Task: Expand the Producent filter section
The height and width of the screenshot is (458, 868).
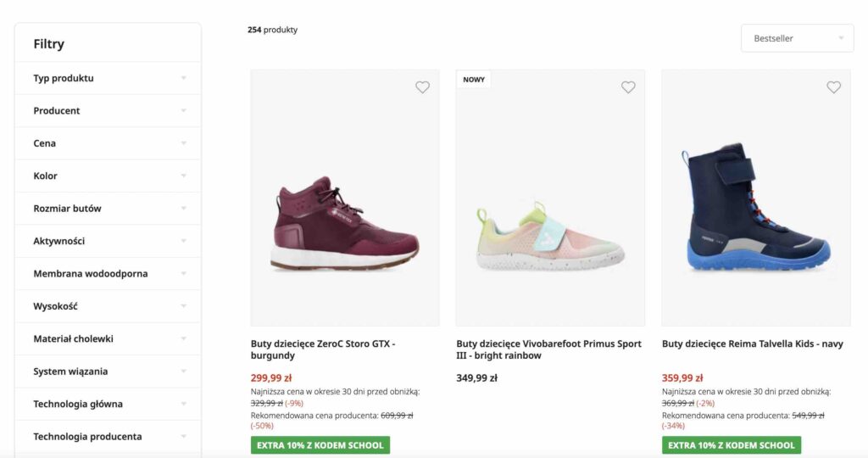Action: 108,111
